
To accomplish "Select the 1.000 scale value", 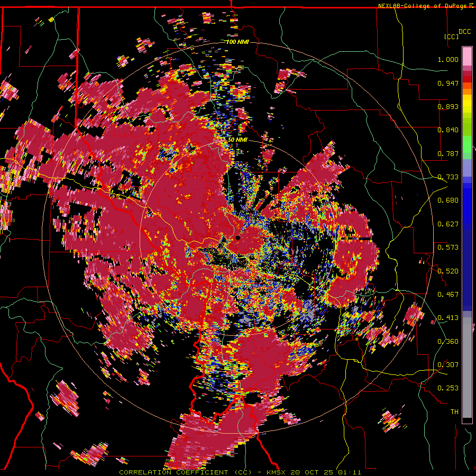I will (448, 59).
